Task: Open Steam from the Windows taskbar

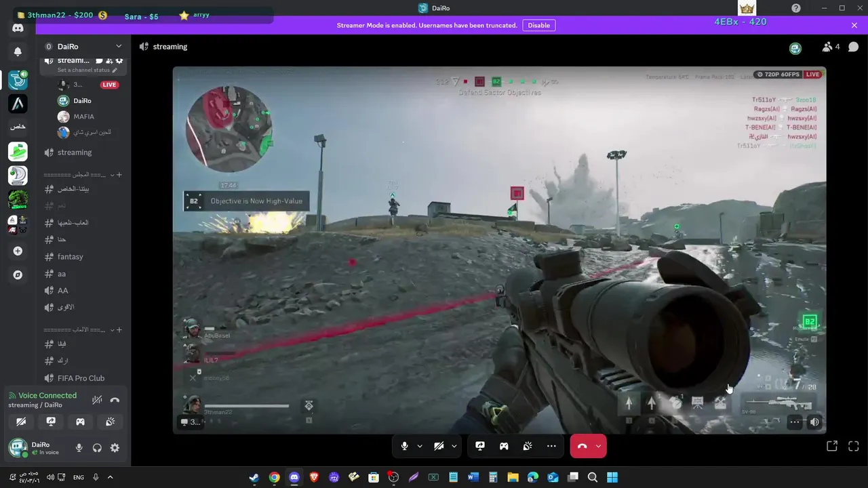Action: point(254,477)
